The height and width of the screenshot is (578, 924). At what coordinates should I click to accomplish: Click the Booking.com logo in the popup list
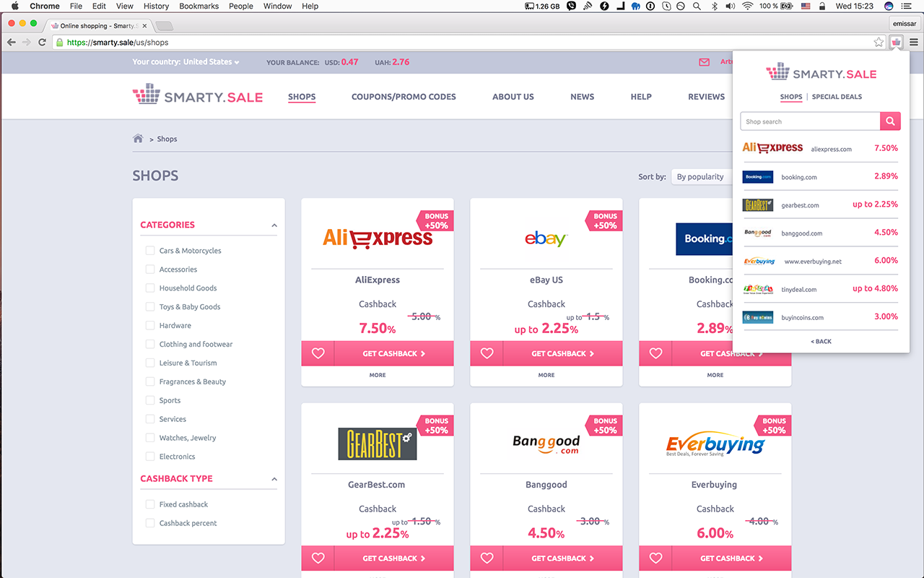click(x=758, y=176)
